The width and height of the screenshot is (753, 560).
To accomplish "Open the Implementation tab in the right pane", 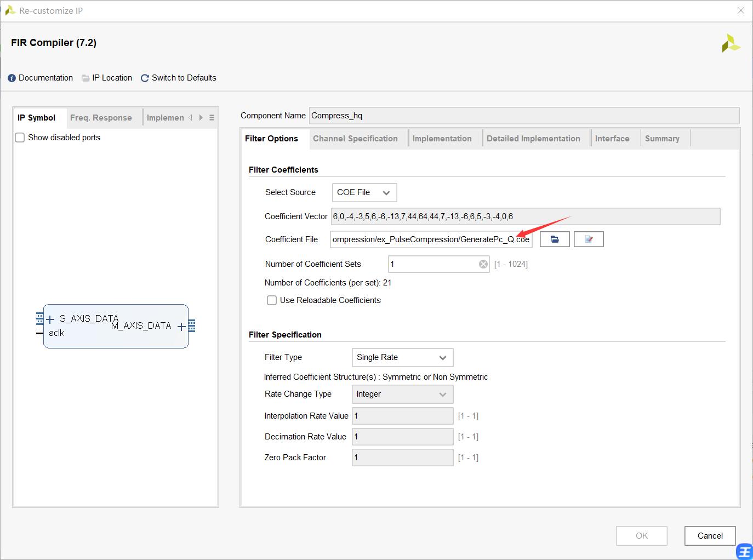I will (442, 139).
